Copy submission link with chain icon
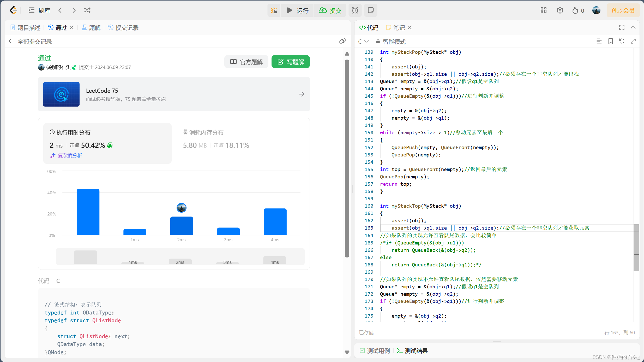The height and width of the screenshot is (362, 644). [342, 41]
